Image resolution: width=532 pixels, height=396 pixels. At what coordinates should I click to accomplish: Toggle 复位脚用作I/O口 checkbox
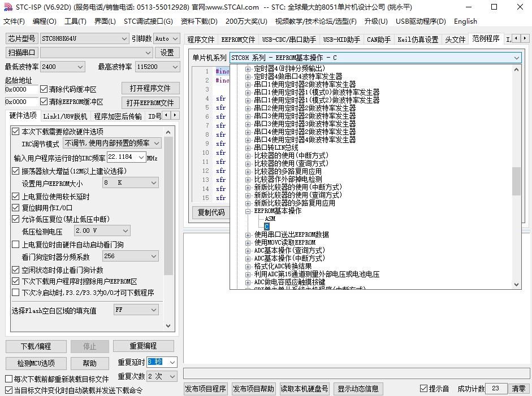pos(16,207)
